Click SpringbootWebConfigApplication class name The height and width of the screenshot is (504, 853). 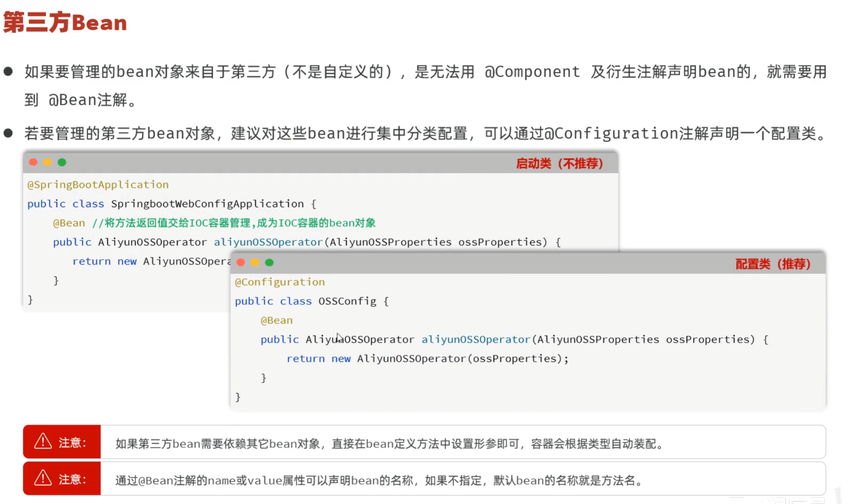[207, 204]
